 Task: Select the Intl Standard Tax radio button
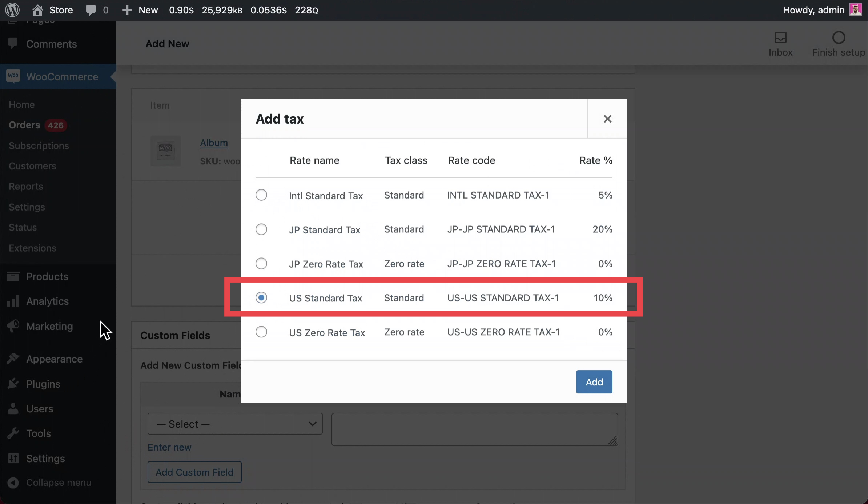(261, 195)
